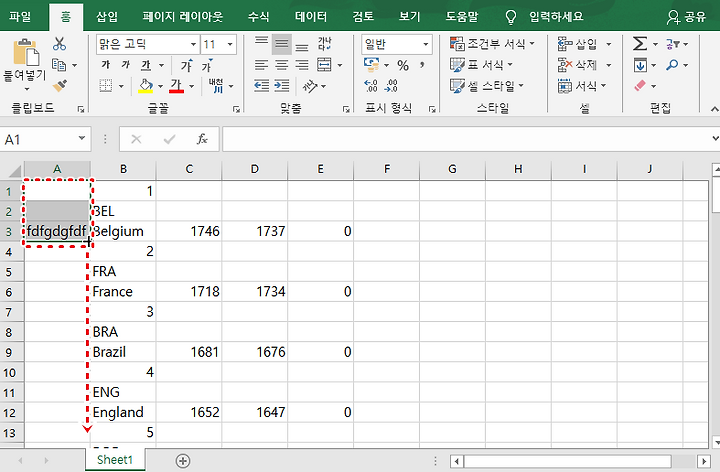Image resolution: width=720 pixels, height=472 pixels.
Task: Click the accounting number format icon
Action: [x=371, y=64]
